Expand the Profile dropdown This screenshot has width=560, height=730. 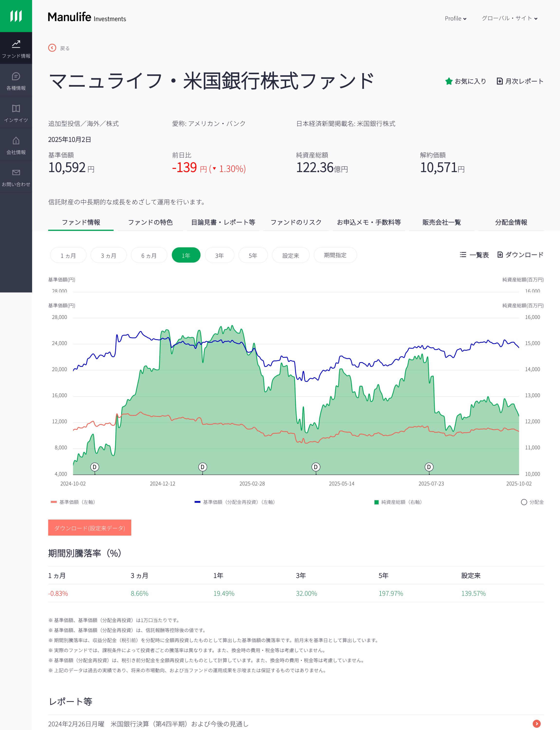click(455, 19)
